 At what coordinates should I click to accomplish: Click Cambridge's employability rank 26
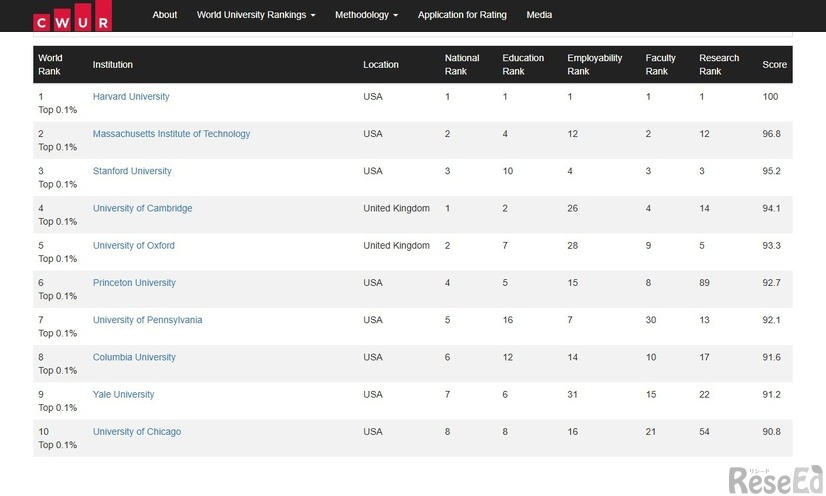pyautogui.click(x=573, y=208)
